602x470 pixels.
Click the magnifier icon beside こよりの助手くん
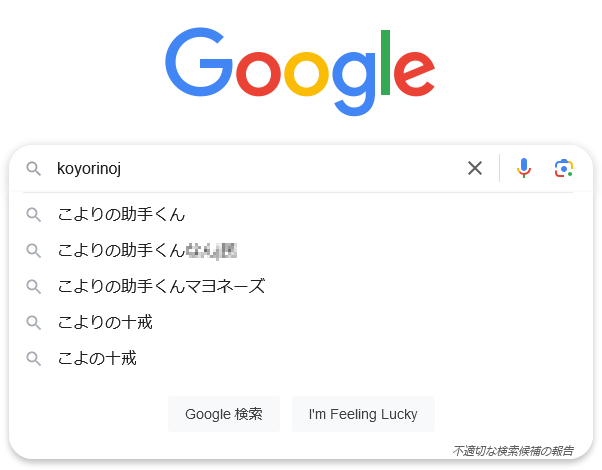point(34,214)
